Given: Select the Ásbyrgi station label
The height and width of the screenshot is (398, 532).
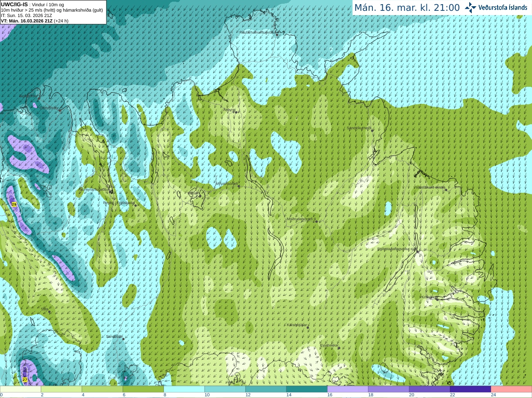Looking at the screenshot, I should [x=229, y=110].
